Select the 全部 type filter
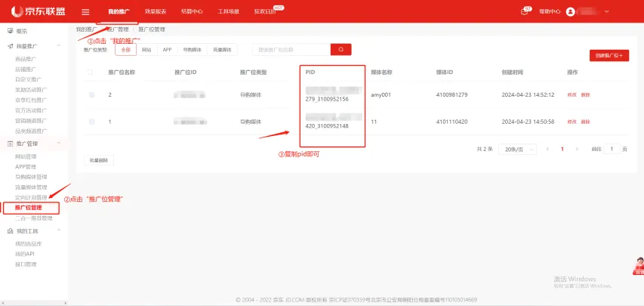Image resolution: width=644 pixels, height=306 pixels. pyautogui.click(x=125, y=50)
